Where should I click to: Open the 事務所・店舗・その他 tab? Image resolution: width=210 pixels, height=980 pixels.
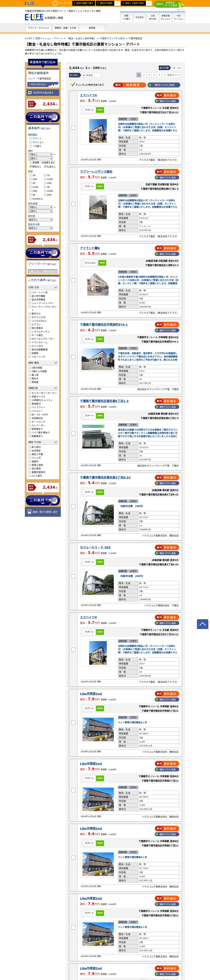65,28
